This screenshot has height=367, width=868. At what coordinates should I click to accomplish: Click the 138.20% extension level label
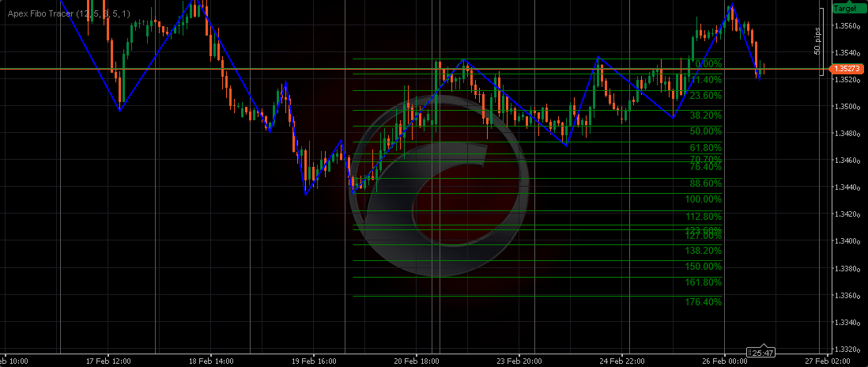[703, 251]
